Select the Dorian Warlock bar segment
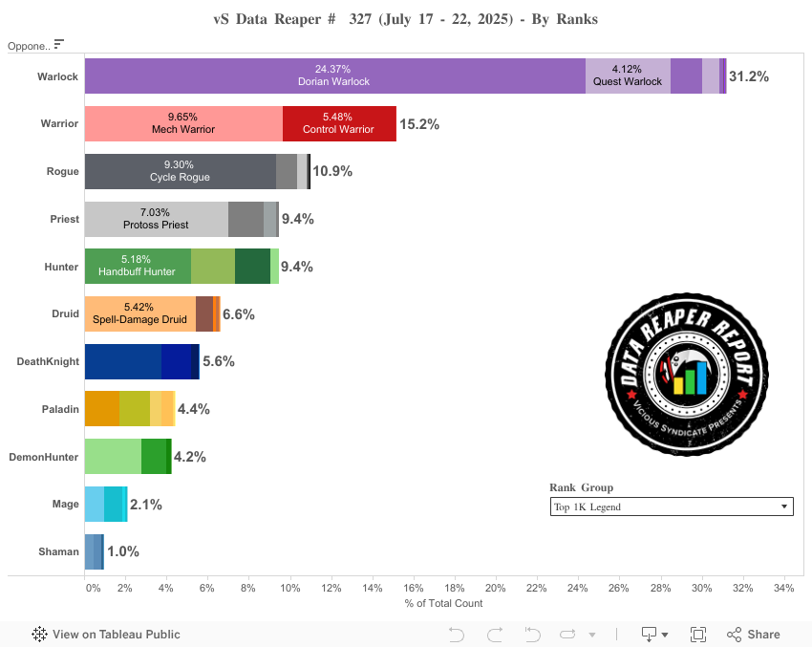 click(x=334, y=75)
